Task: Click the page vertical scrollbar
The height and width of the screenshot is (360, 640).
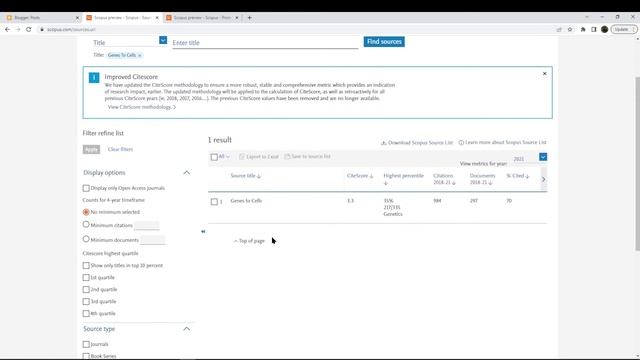Action: pyautogui.click(x=637, y=163)
